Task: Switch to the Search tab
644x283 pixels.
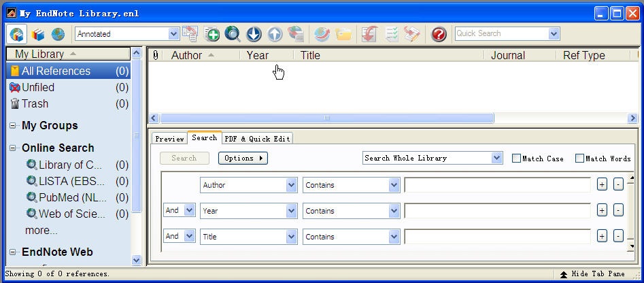Action: (204, 137)
